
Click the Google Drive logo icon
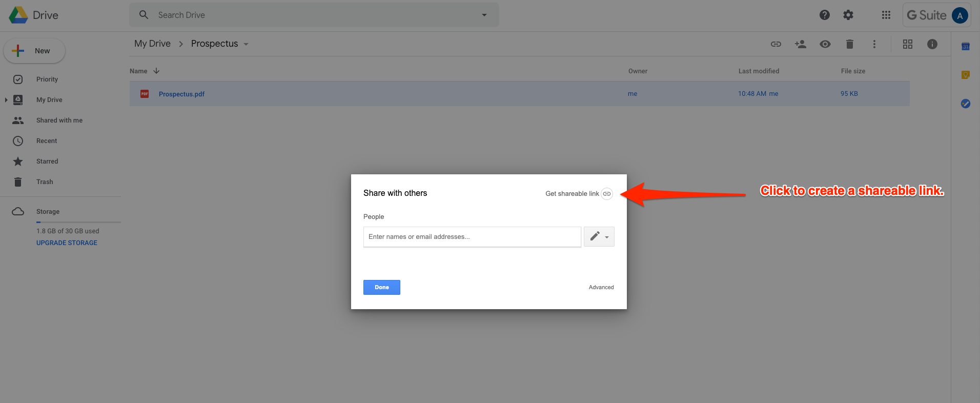click(x=18, y=15)
